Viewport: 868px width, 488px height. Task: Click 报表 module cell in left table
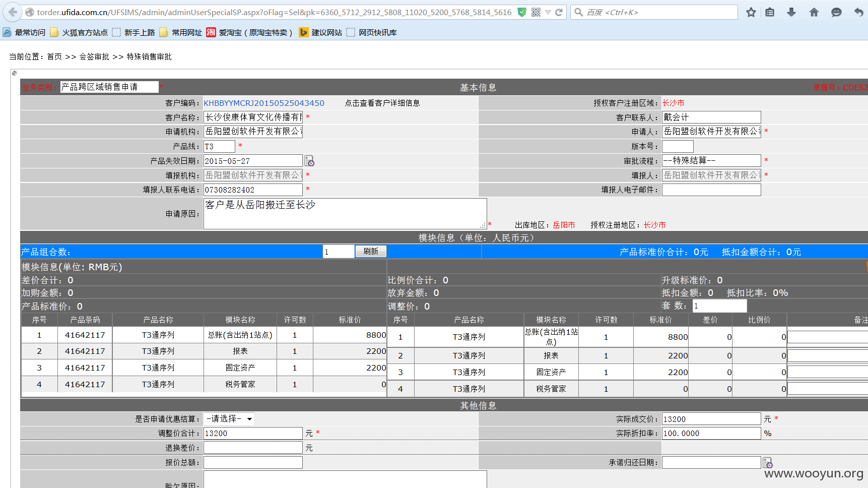[240, 351]
